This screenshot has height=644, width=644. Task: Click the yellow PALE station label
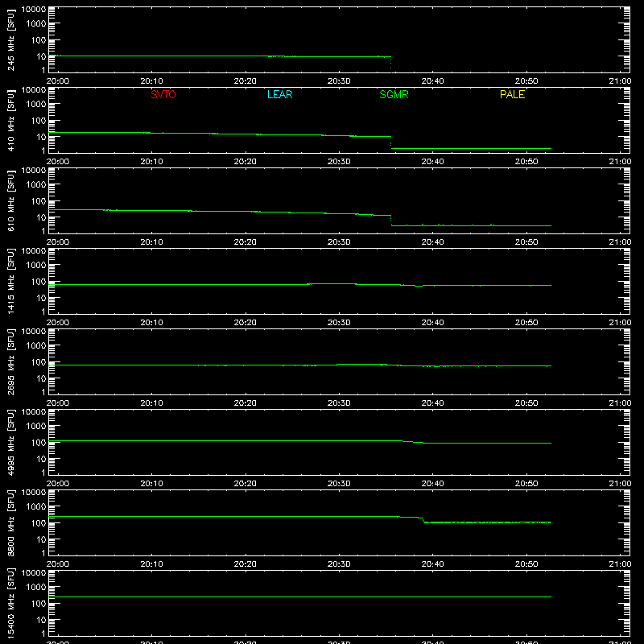coord(512,94)
